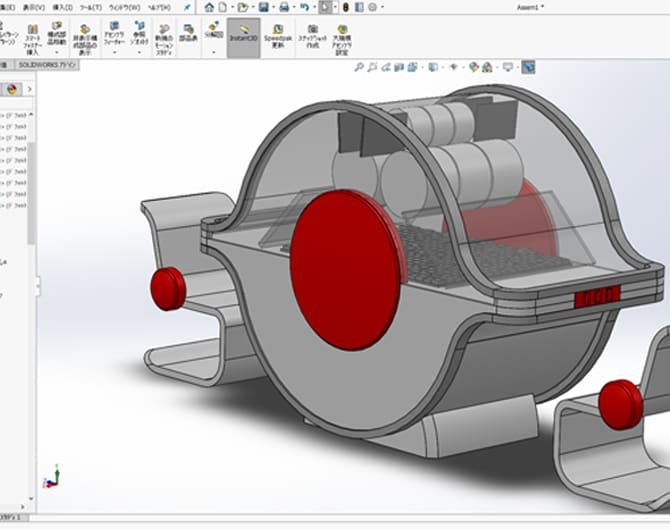Click Edit Appearance color ball icon
The image size is (670, 530).
pos(473,67)
